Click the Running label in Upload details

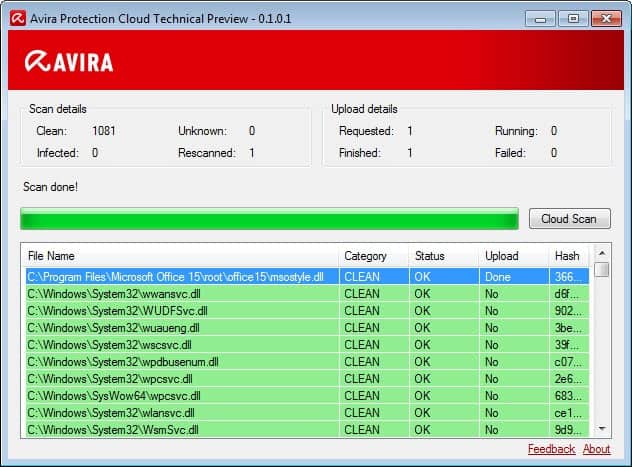[x=516, y=131]
